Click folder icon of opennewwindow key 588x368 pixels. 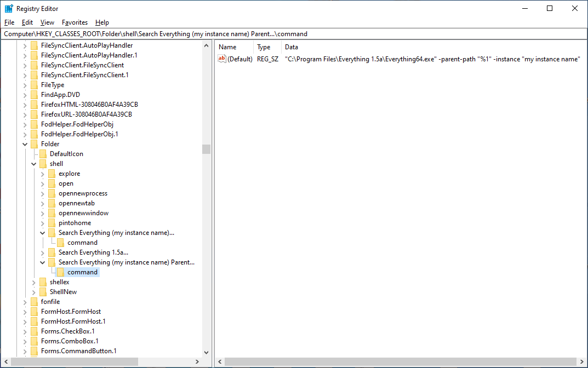pos(52,213)
